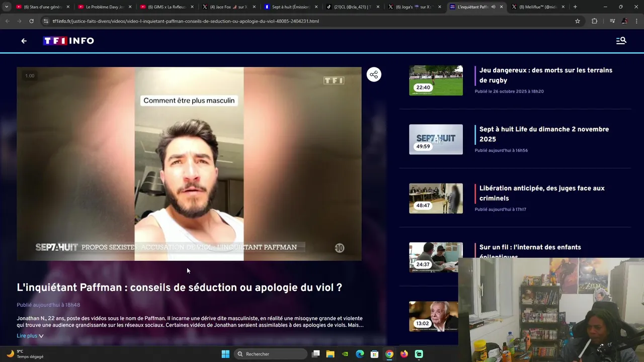The image size is (644, 362).
Task: Open 'Sur un fil : l'internat' link
Action: pos(530,250)
